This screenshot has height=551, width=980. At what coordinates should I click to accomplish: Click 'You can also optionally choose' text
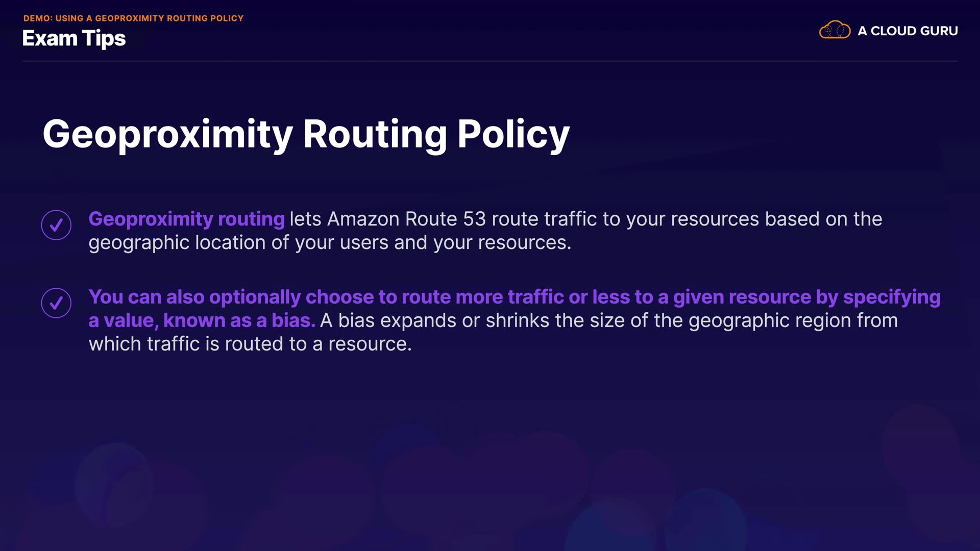pyautogui.click(x=231, y=297)
